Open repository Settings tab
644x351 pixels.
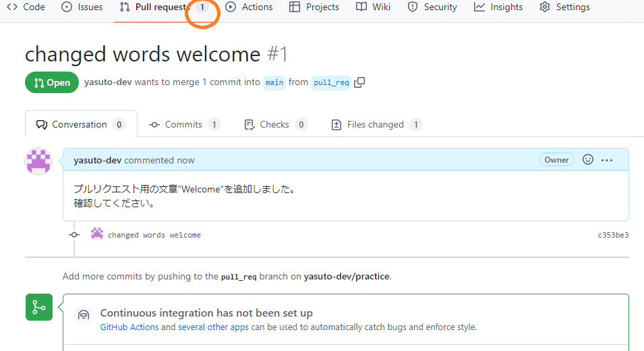click(564, 7)
